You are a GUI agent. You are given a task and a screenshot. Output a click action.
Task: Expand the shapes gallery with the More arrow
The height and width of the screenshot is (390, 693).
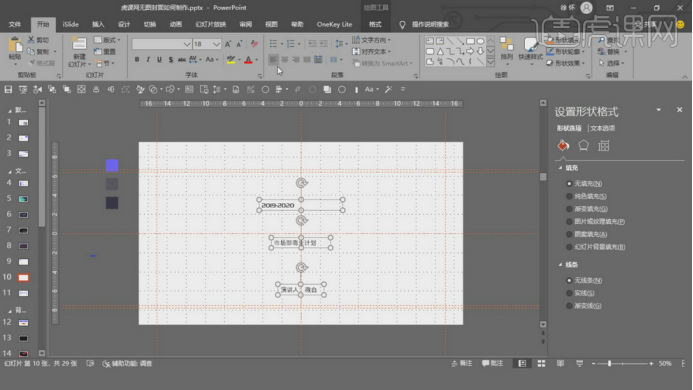[x=491, y=62]
